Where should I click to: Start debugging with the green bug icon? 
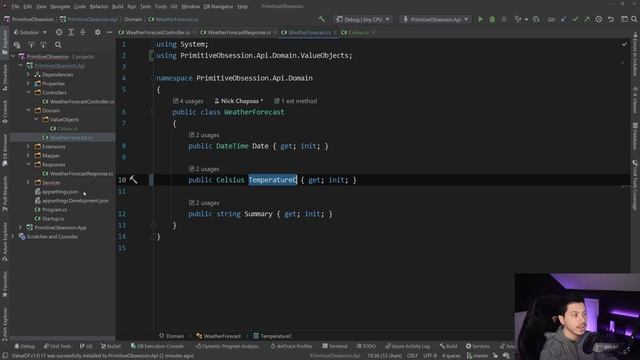click(492, 19)
